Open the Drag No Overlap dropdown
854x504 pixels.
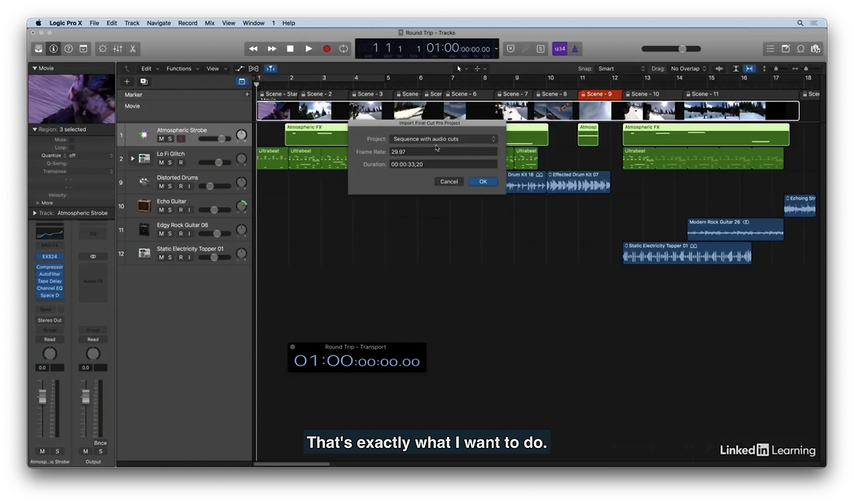tap(688, 69)
